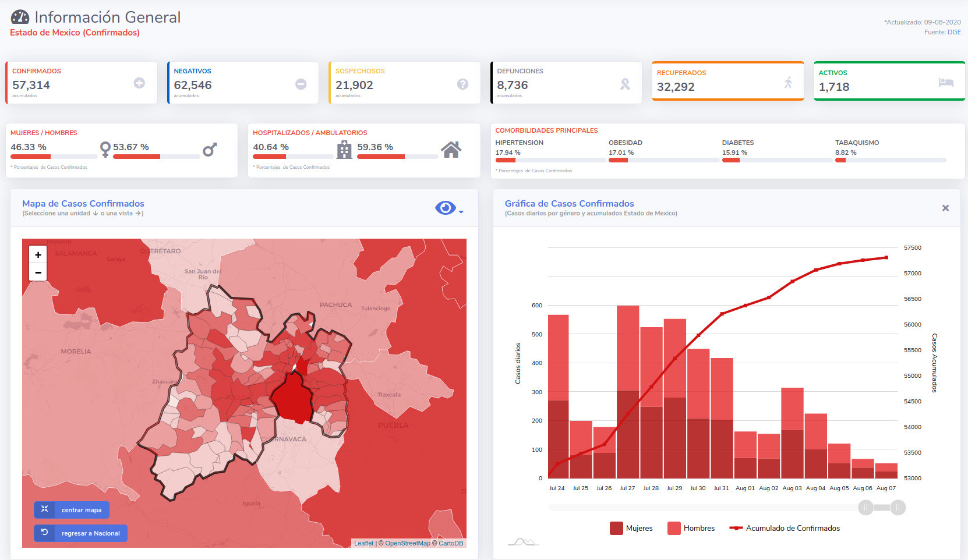Toggle Mujeres series in chart legend
The width and height of the screenshot is (968, 560).
click(x=631, y=528)
